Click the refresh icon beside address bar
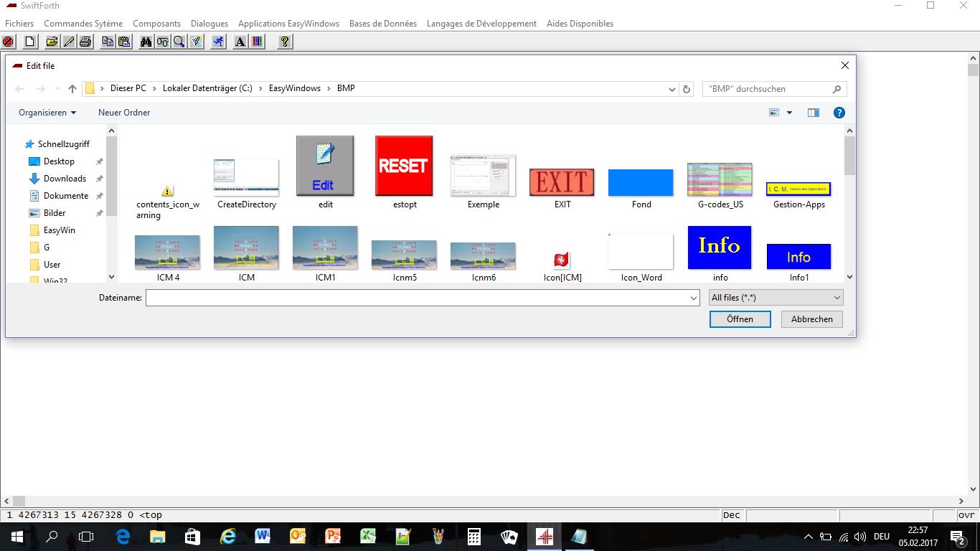This screenshot has height=551, width=980. click(x=687, y=89)
